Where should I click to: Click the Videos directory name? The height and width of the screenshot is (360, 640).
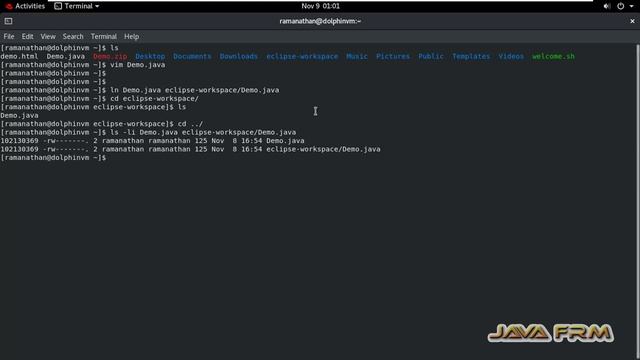coord(511,56)
